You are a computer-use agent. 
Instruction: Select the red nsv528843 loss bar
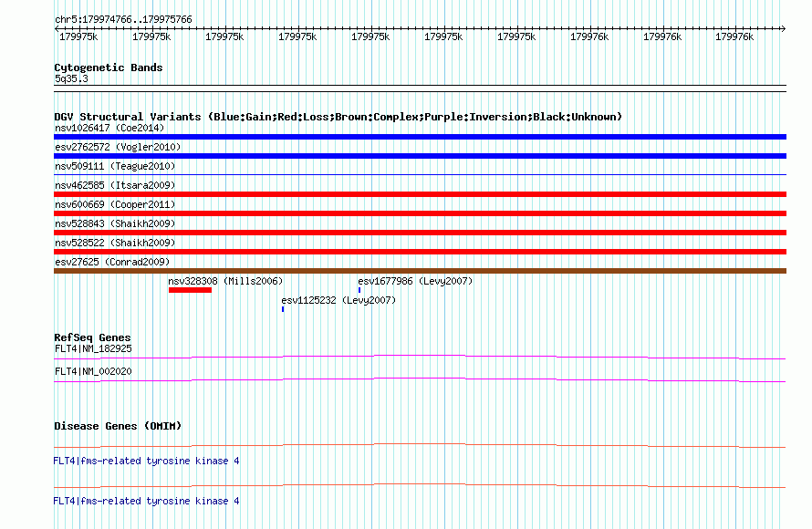pos(420,233)
